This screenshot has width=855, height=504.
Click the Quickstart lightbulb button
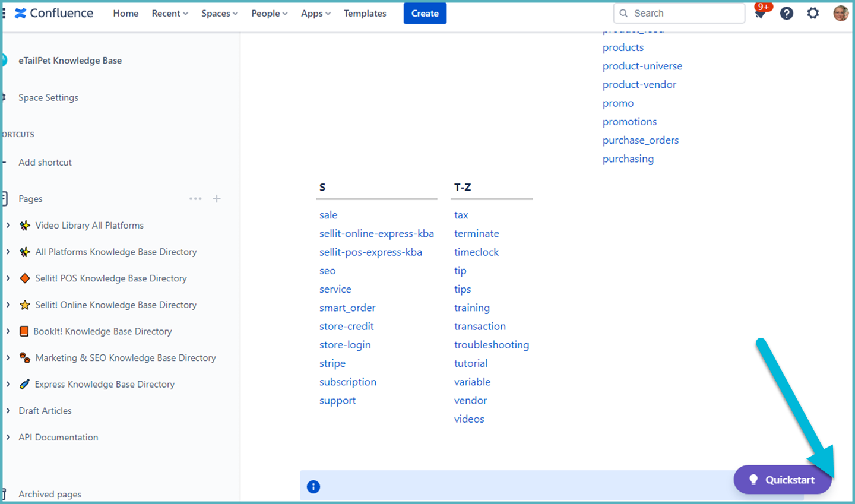783,480
